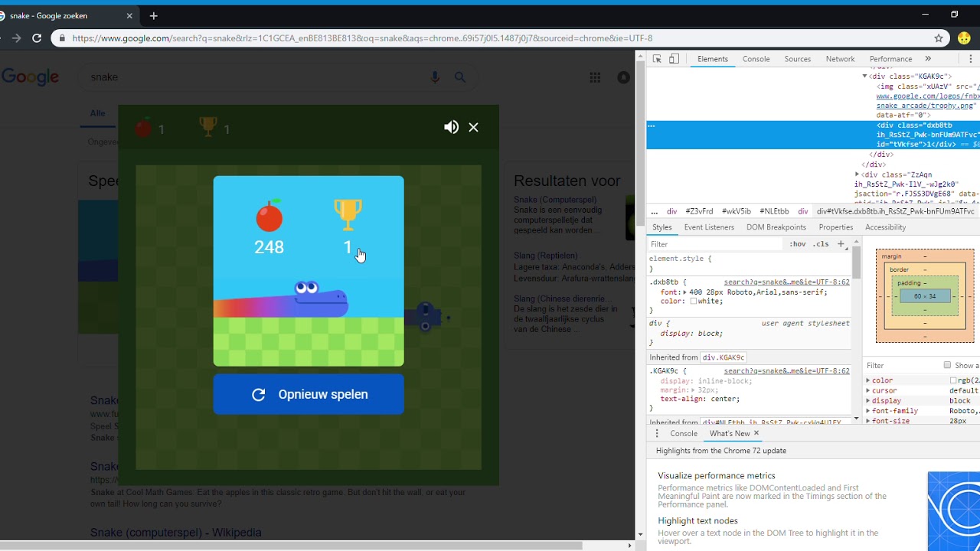Select the inspect element picker icon

(x=657, y=59)
